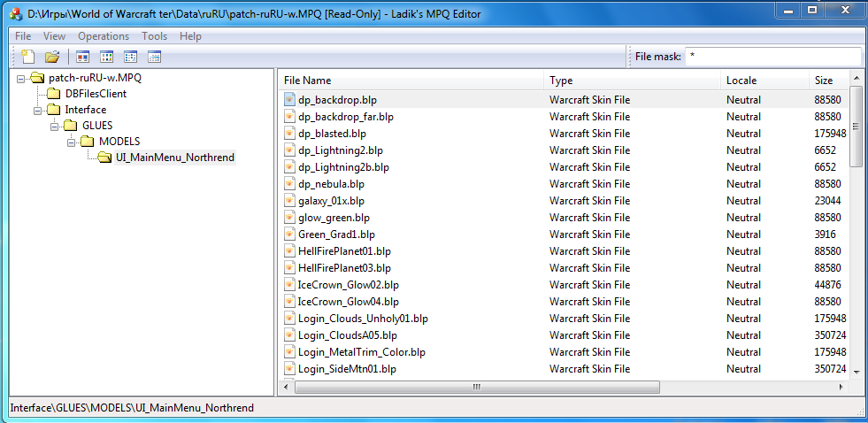
Task: Click the horizontal scrollbar left arrow
Action: [288, 387]
